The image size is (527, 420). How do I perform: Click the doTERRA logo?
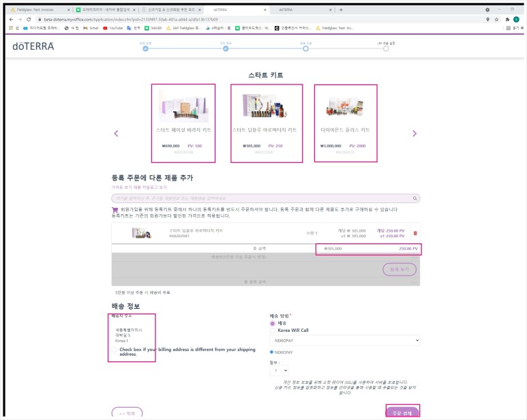click(x=33, y=46)
